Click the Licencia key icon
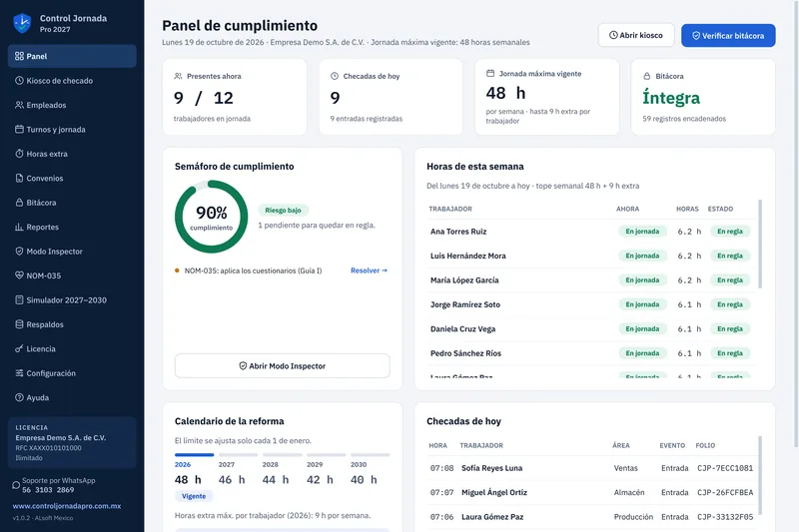 pos(19,348)
